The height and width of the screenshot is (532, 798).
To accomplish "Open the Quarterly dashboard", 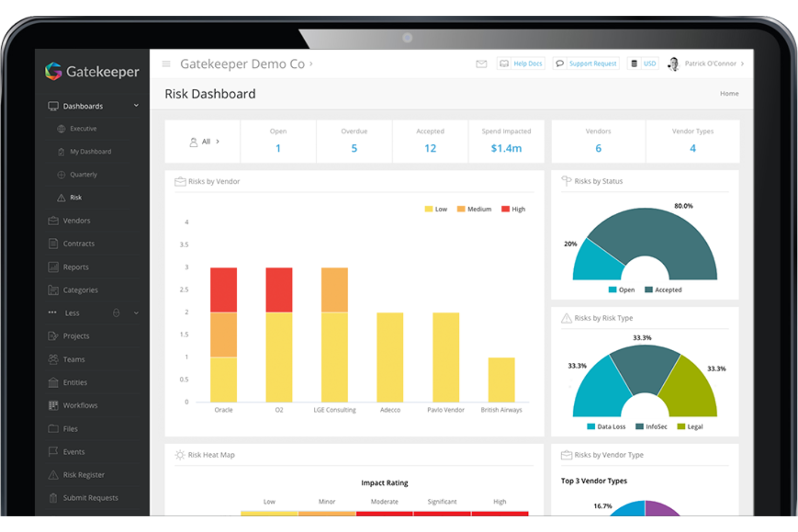I will point(84,174).
